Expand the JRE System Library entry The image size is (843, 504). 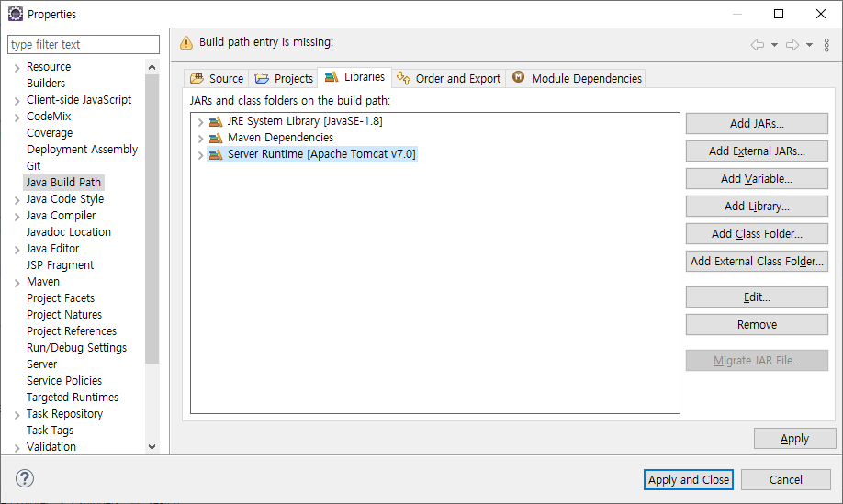pos(200,121)
